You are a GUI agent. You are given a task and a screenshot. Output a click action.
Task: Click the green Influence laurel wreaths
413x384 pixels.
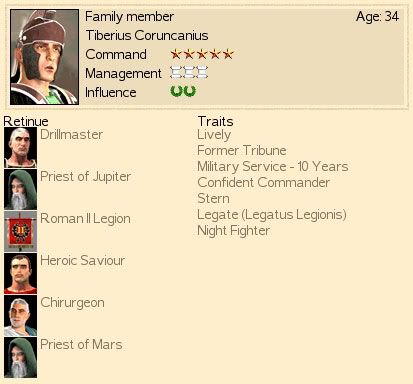[183, 91]
